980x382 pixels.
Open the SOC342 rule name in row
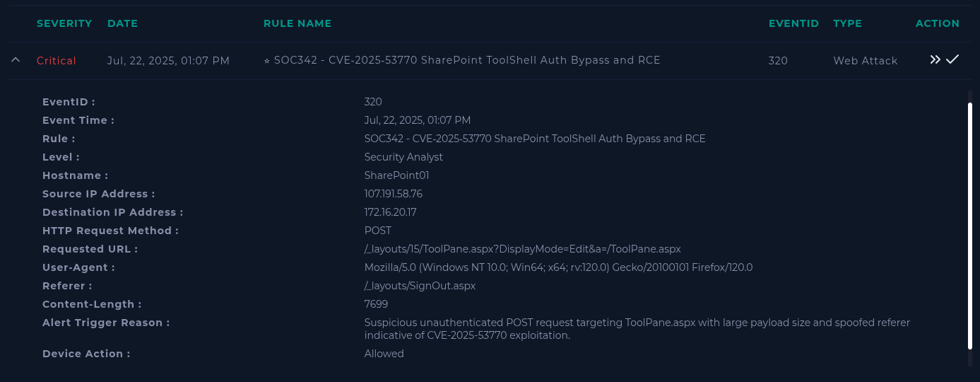tap(467, 60)
